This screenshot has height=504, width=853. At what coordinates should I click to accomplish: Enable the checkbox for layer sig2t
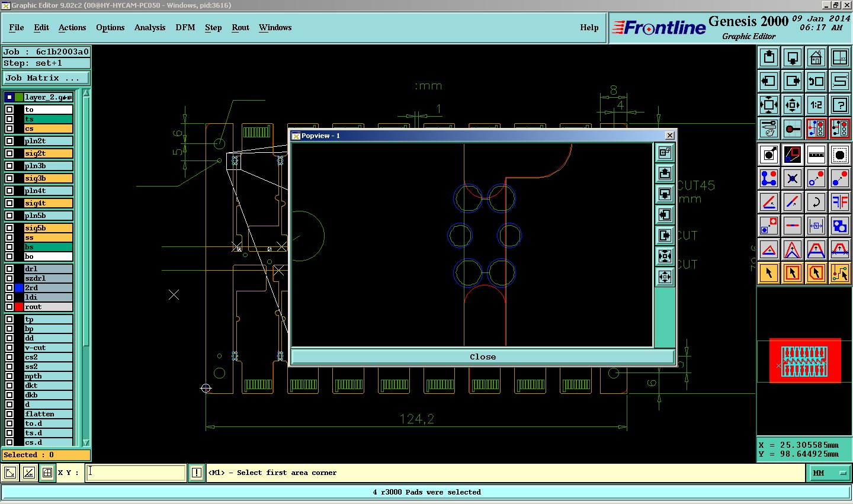[x=9, y=153]
